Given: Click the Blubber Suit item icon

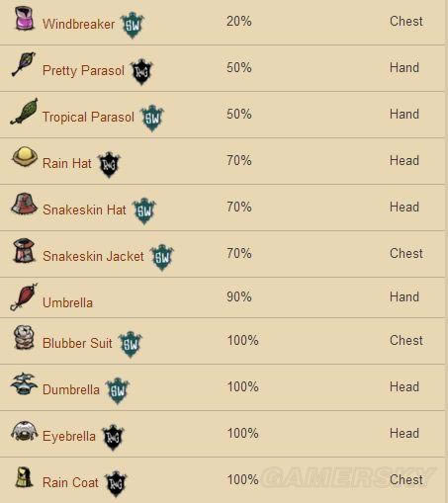Looking at the screenshot, I should [25, 338].
